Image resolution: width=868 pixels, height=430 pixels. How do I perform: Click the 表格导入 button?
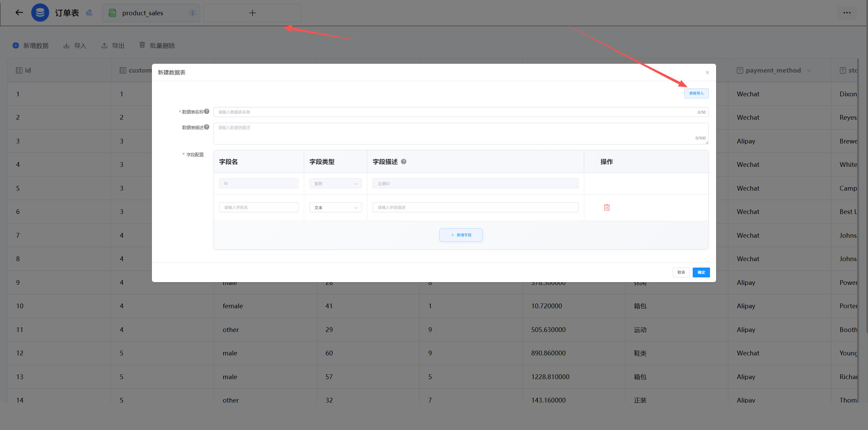pos(696,93)
